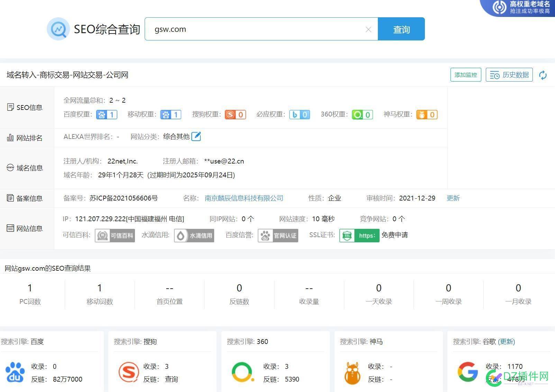The image size is (555, 392).
Task: Click the 一周收录 value 0
Action: pyautogui.click(x=448, y=288)
